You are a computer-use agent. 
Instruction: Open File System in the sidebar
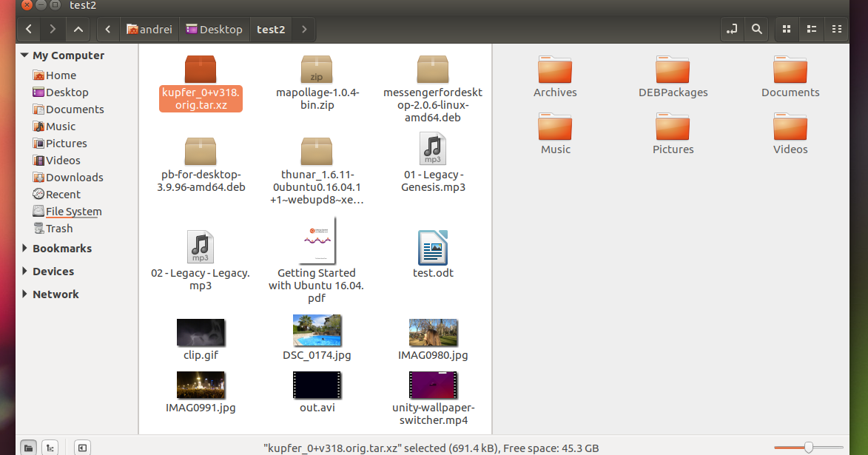73,211
